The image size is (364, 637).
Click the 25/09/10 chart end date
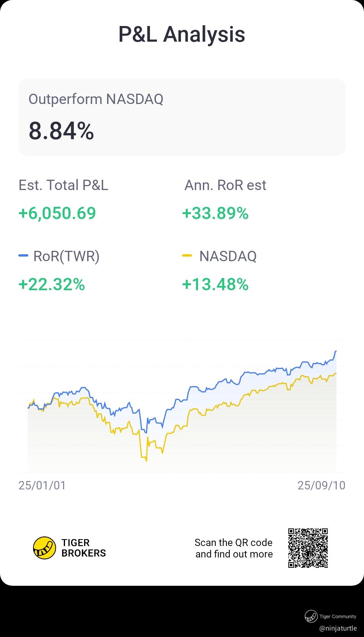321,485
